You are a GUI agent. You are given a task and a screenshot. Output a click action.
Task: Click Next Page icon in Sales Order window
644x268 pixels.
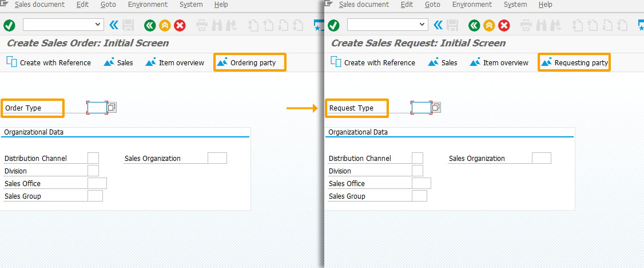(x=283, y=26)
